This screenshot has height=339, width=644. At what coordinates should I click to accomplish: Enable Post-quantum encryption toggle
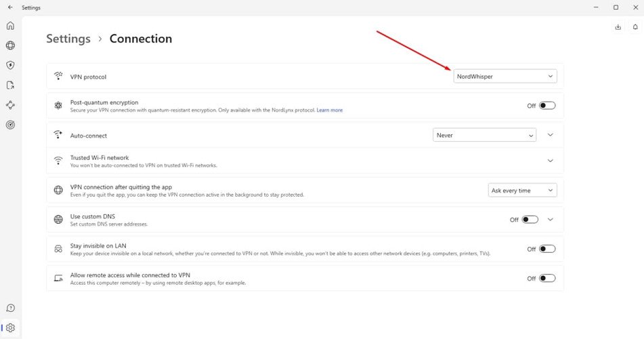point(547,106)
